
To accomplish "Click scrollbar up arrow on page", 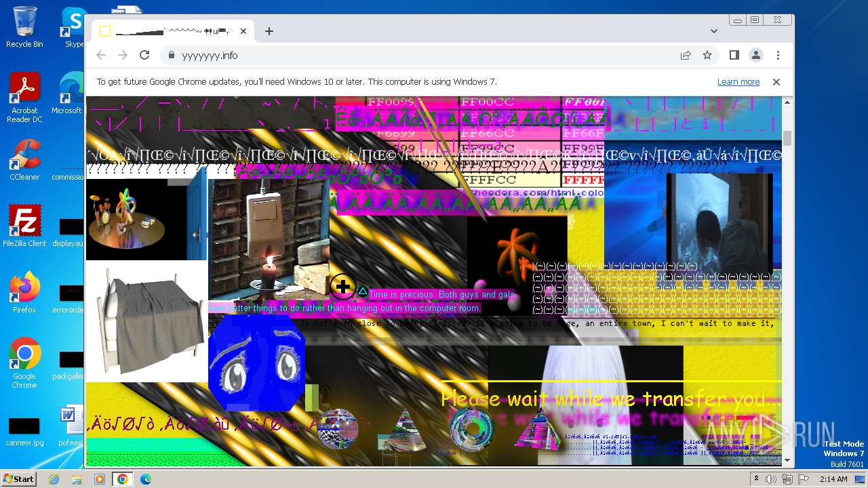I will (x=787, y=102).
